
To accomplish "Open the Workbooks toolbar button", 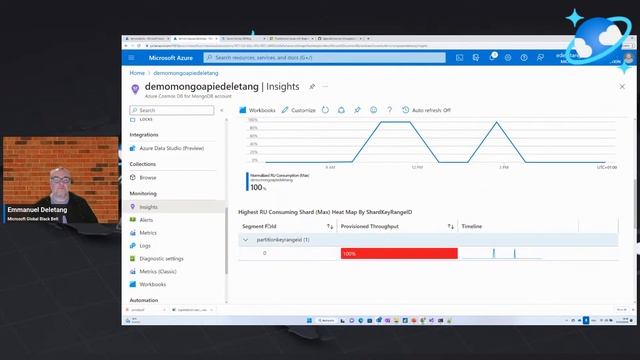I will 257,110.
